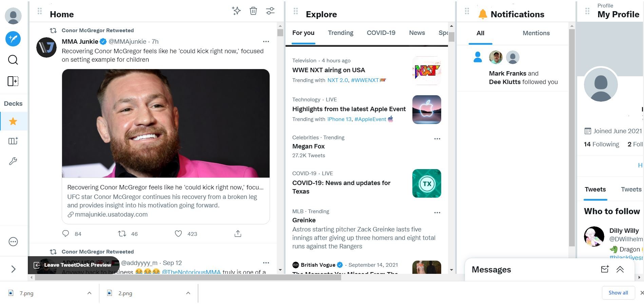The image size is (644, 305).
Task: Open the 7.png downloaded file
Action: 26,293
